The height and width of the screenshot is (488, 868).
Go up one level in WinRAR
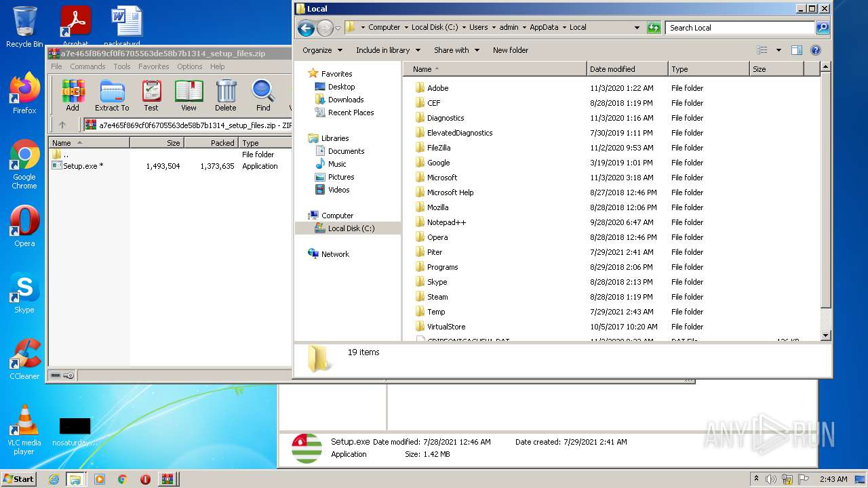[62, 125]
